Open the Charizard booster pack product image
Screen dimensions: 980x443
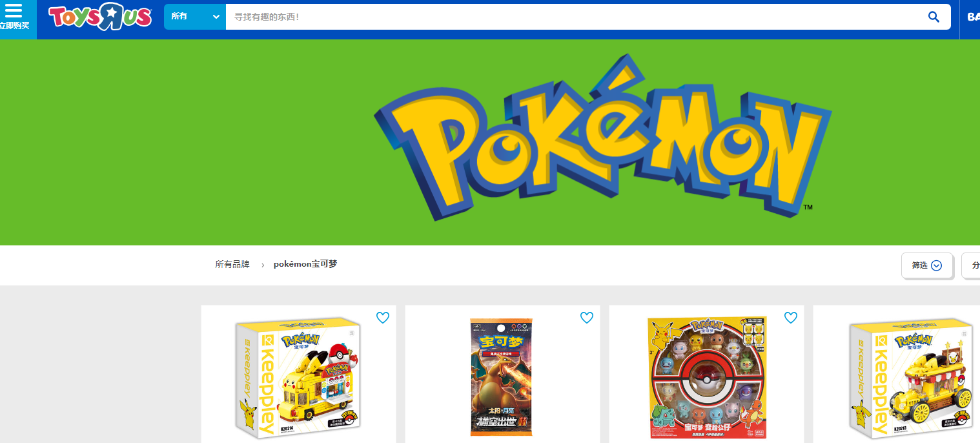[x=502, y=377]
